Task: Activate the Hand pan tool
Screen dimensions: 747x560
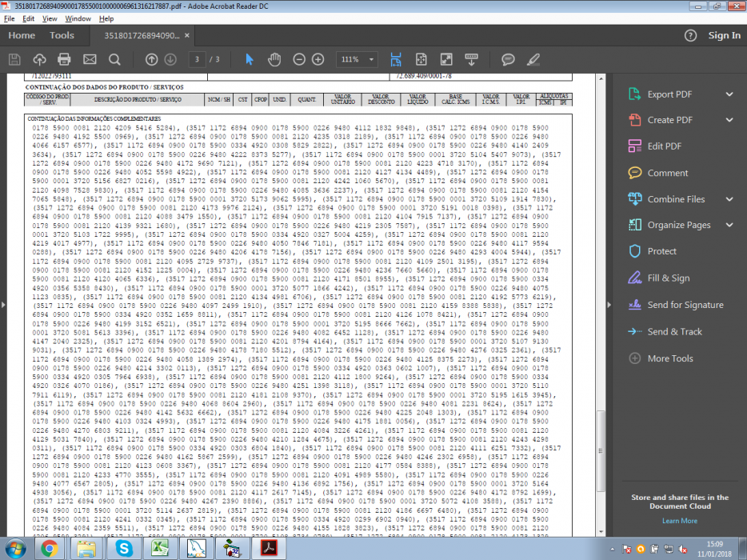Action: pos(274,59)
